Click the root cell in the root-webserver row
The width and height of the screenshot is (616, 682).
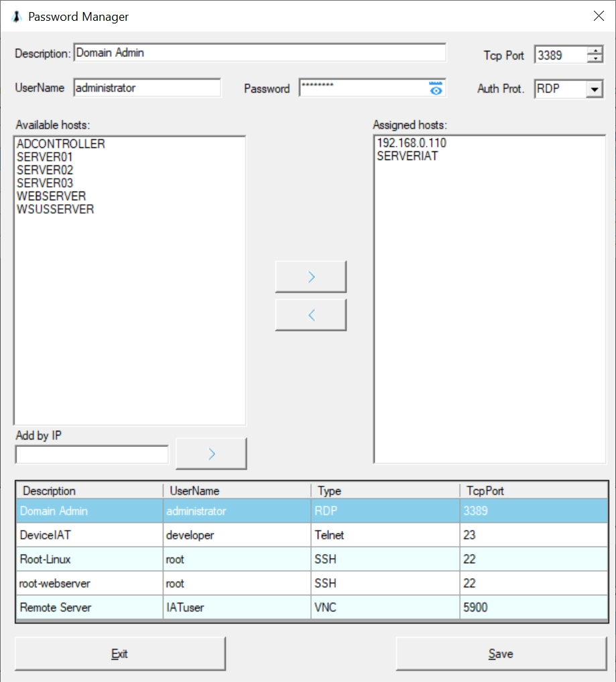(237, 584)
